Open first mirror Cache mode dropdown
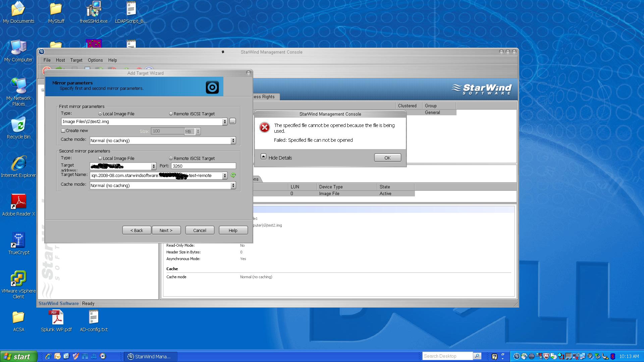 click(x=233, y=140)
